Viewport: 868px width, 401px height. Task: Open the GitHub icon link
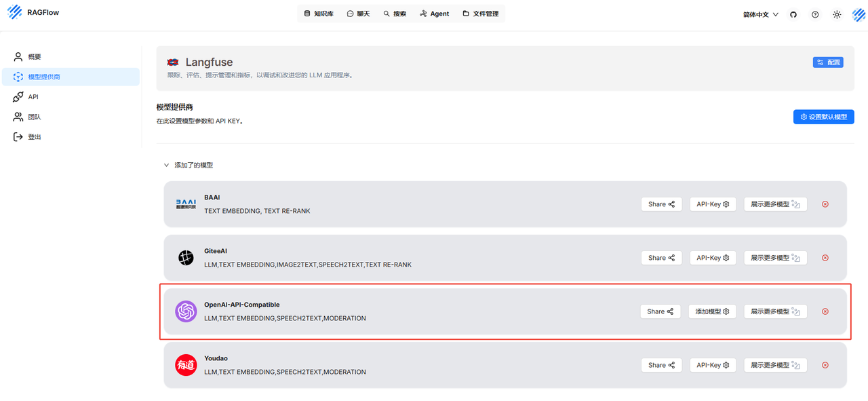793,14
